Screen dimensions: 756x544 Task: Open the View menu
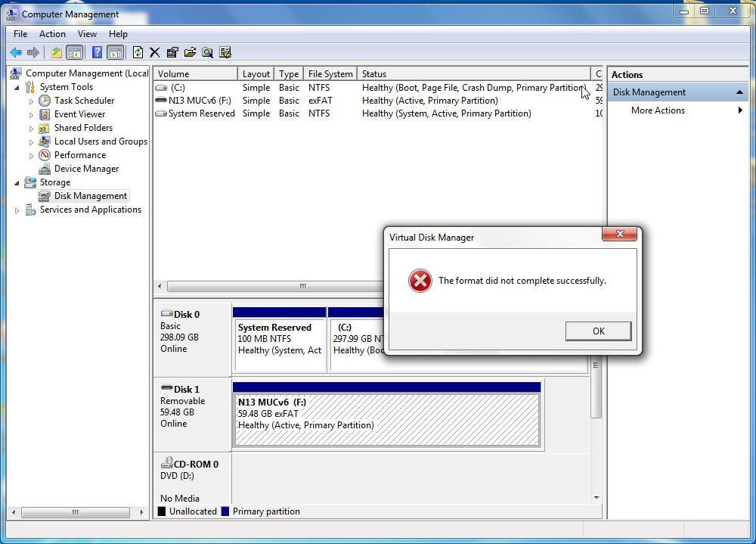coord(87,34)
